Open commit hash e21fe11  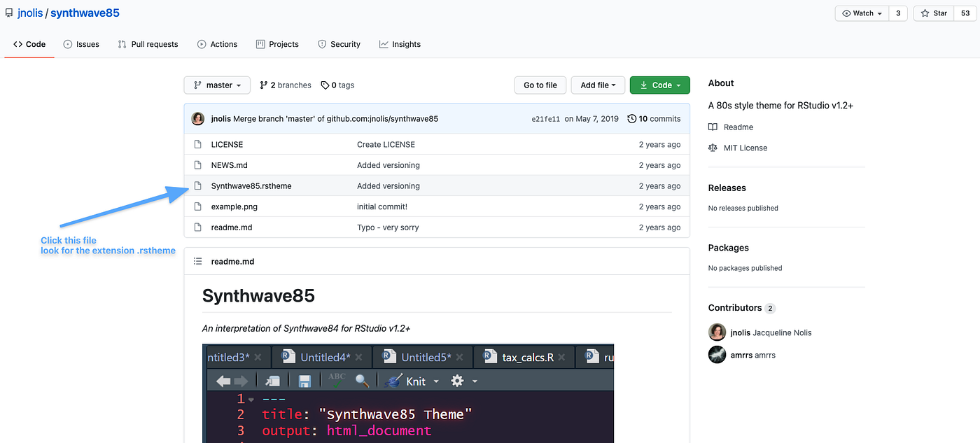546,119
